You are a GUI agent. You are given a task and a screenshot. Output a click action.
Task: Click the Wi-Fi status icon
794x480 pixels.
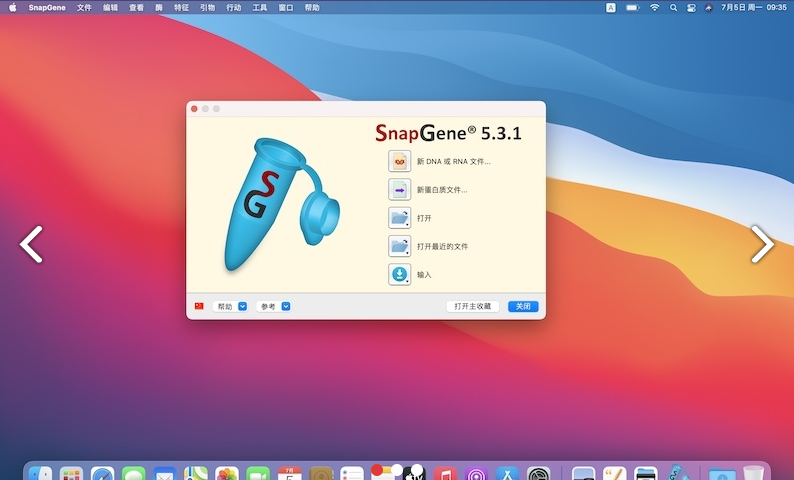click(x=655, y=8)
